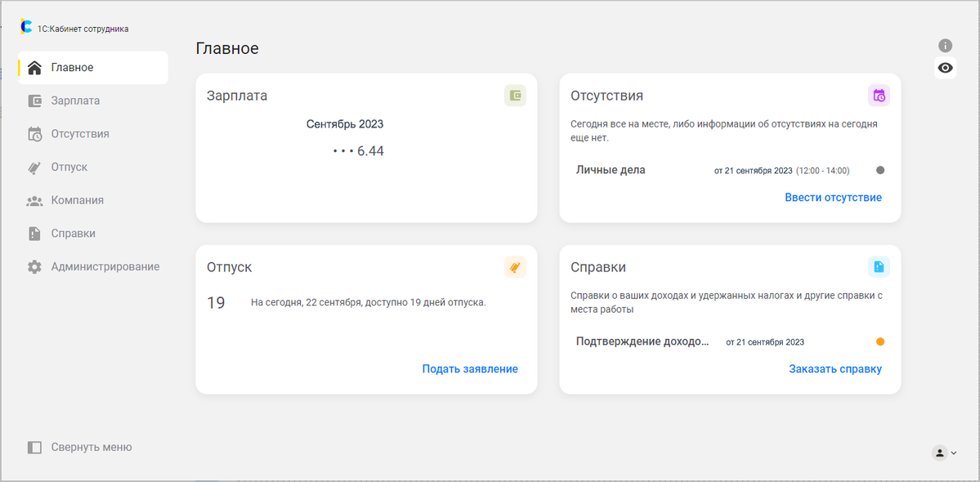980x482 pixels.
Task: Click the Подать заявление link
Action: pos(470,369)
